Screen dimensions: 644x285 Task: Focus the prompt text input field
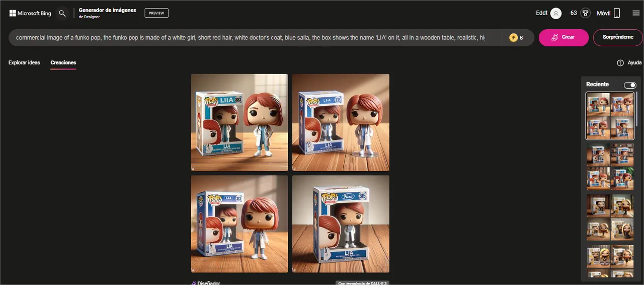(254, 38)
